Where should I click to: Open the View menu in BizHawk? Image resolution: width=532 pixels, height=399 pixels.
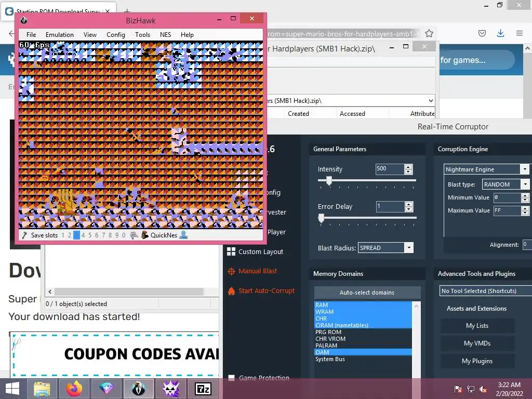[90, 35]
